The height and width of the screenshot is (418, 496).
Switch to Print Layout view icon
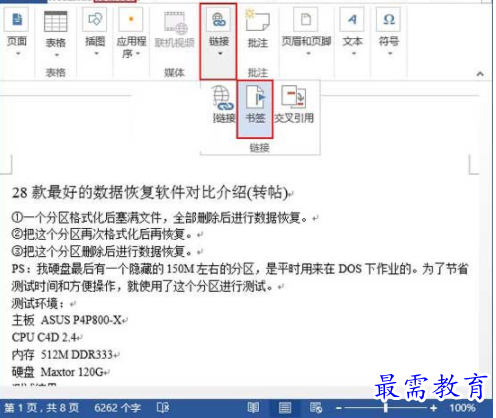click(284, 407)
